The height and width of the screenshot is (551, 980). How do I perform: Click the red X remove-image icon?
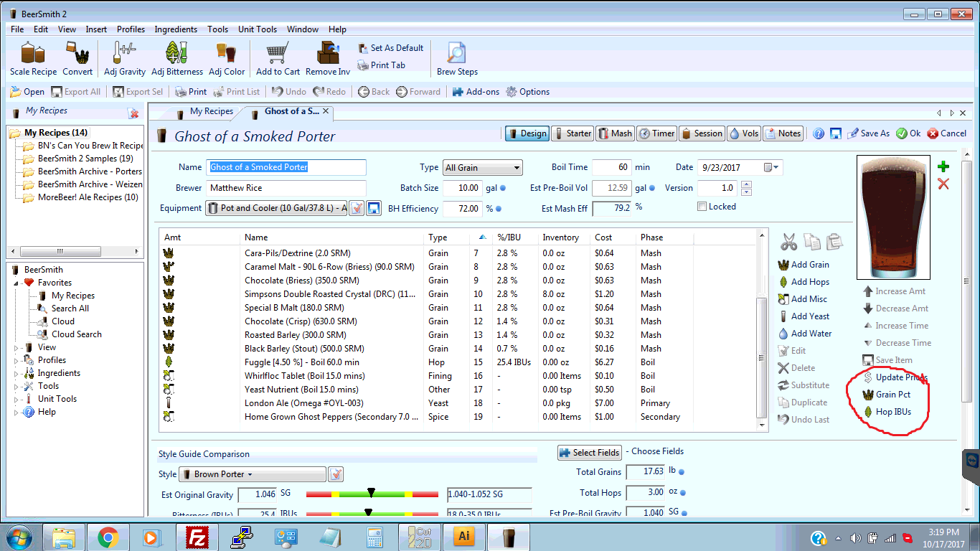pos(943,184)
